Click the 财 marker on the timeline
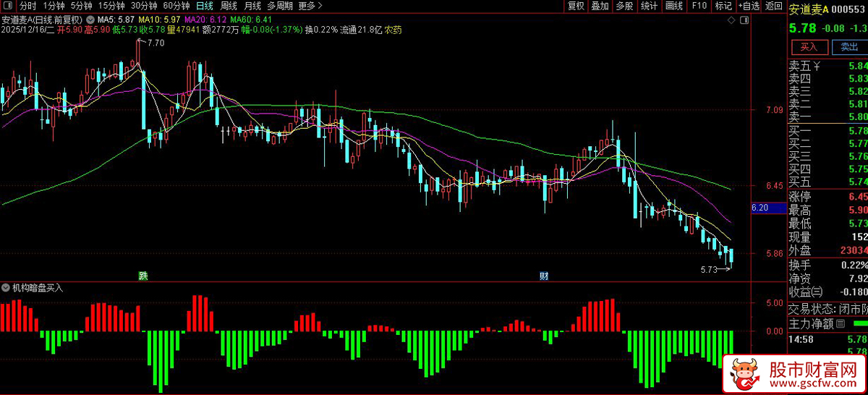 pos(543,276)
